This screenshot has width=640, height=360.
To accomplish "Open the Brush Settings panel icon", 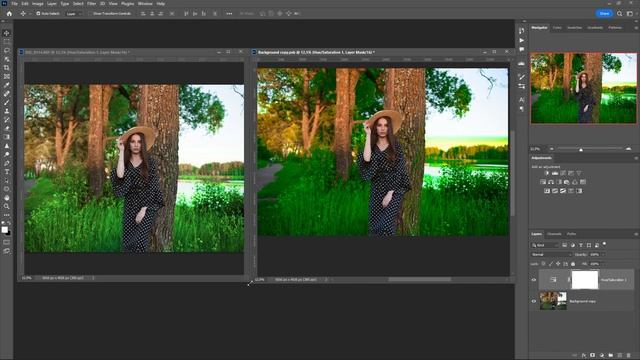I will pos(522,77).
